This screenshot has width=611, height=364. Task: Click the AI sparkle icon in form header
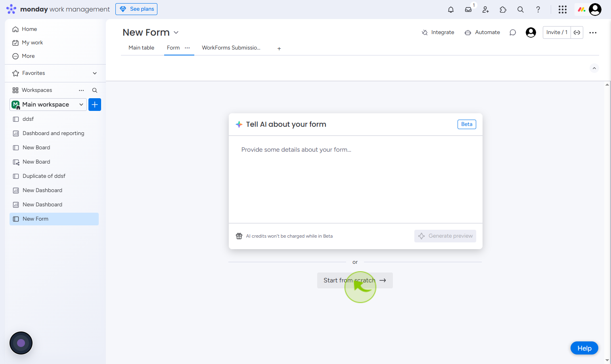click(239, 124)
